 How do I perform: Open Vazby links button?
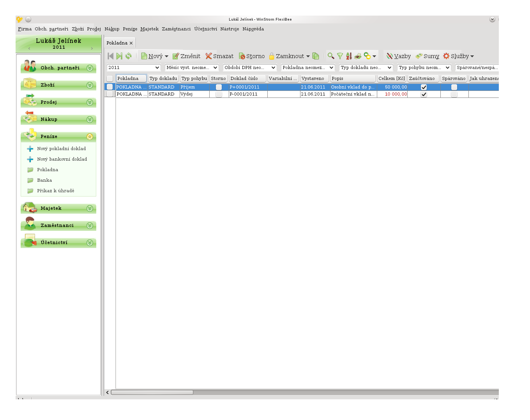click(x=398, y=56)
